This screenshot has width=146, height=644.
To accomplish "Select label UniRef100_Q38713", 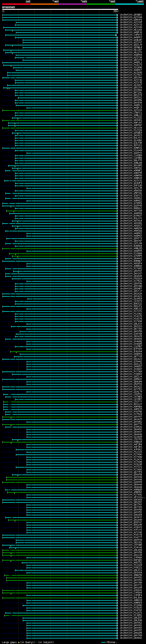I will tap(131, 196).
